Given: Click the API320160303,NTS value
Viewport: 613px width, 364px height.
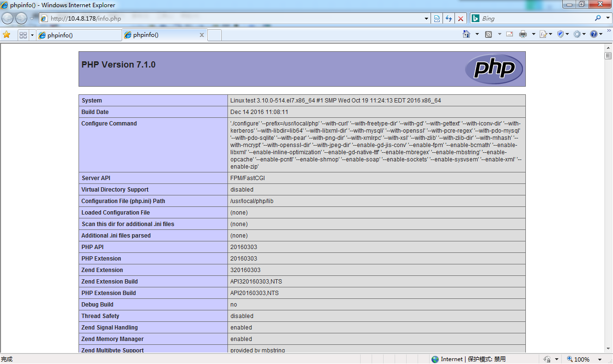Looking at the screenshot, I should 256,282.
